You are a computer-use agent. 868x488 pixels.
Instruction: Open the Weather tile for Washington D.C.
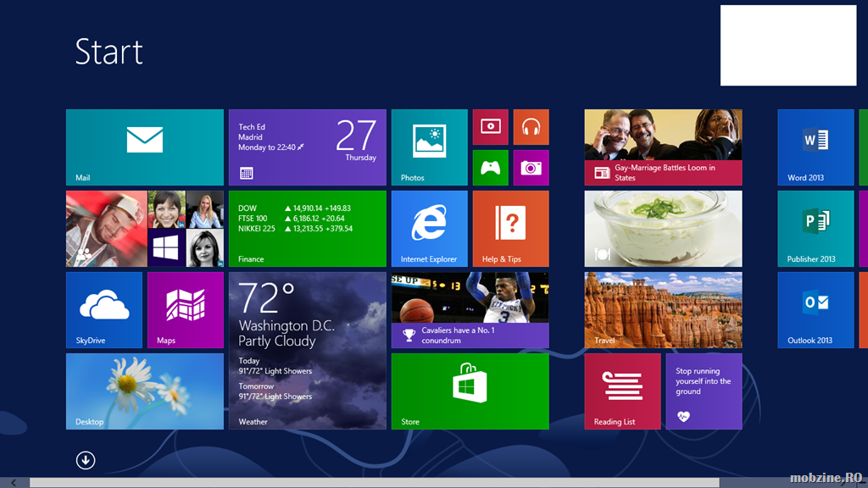pyautogui.click(x=307, y=350)
